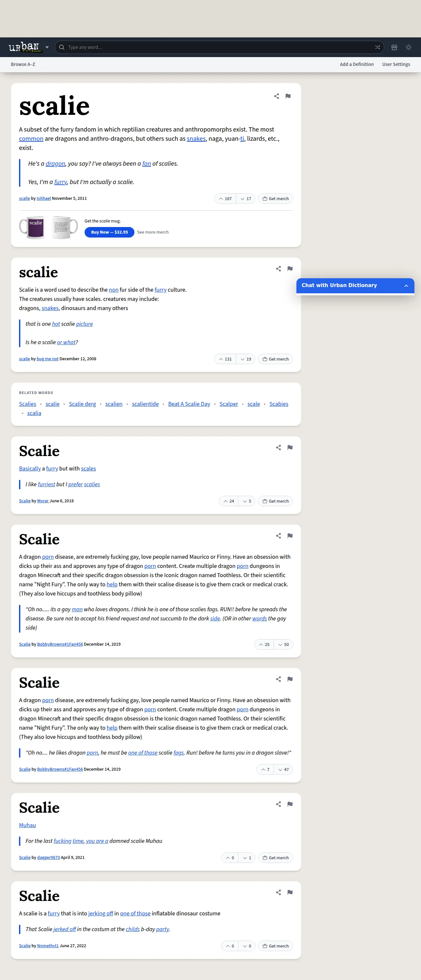Flag the first scalie definition
Image resolution: width=421 pixels, height=980 pixels.
pyautogui.click(x=288, y=96)
